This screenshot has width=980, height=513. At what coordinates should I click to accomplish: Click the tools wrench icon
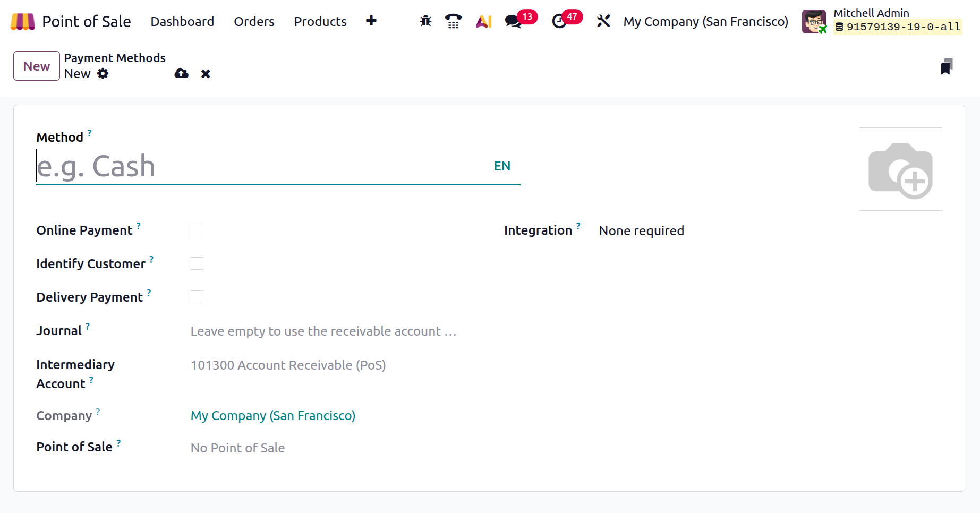(x=603, y=21)
